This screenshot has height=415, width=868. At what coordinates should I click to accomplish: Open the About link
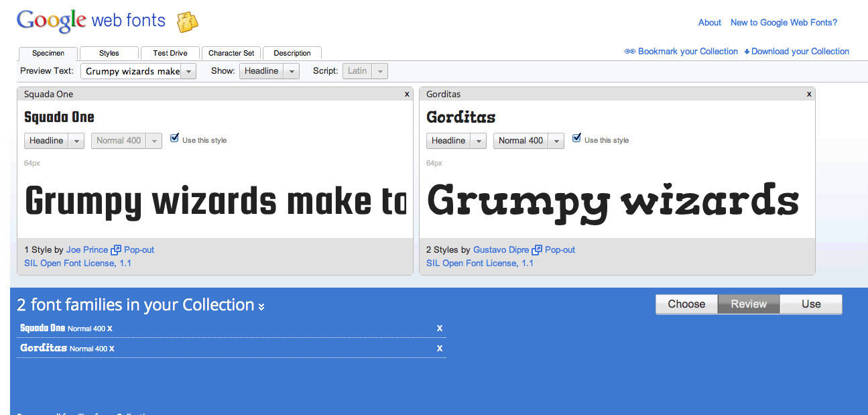[710, 22]
